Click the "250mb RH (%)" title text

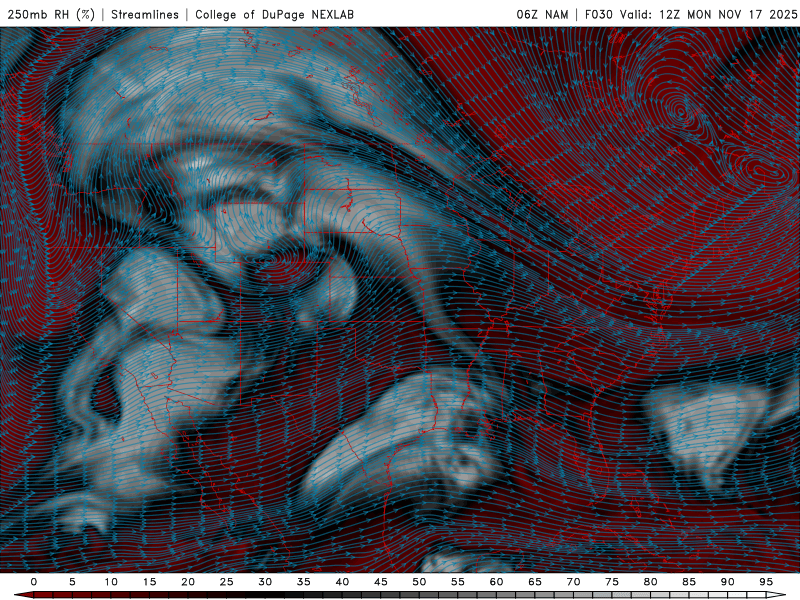(x=51, y=14)
